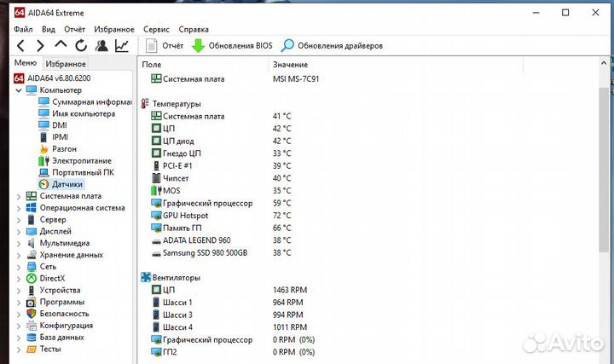The image size is (614, 364).
Task: Select the IPMI tree item
Action: [x=54, y=137]
